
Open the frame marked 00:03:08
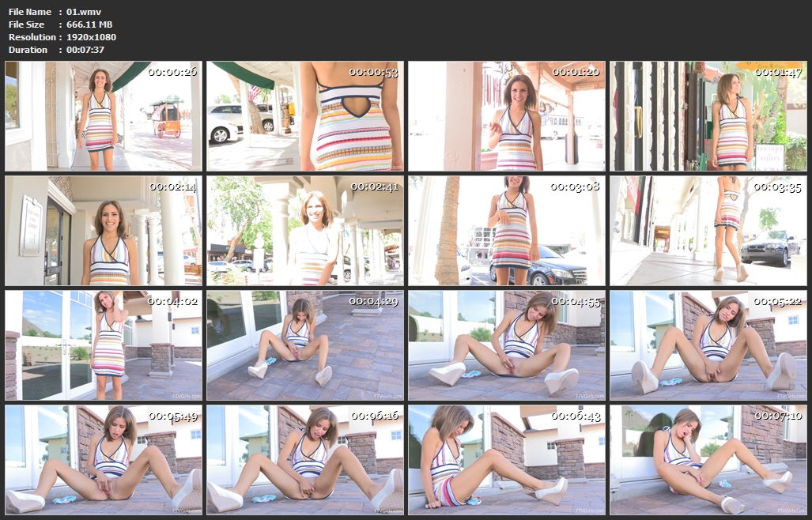coord(507,231)
